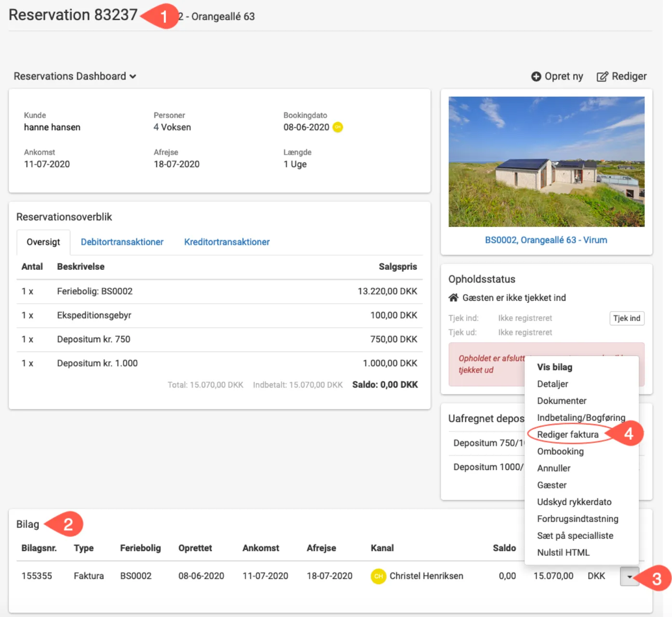Image resolution: width=672 pixels, height=617 pixels.
Task: Click the house icon under Opholdsstatus
Action: coord(453,298)
